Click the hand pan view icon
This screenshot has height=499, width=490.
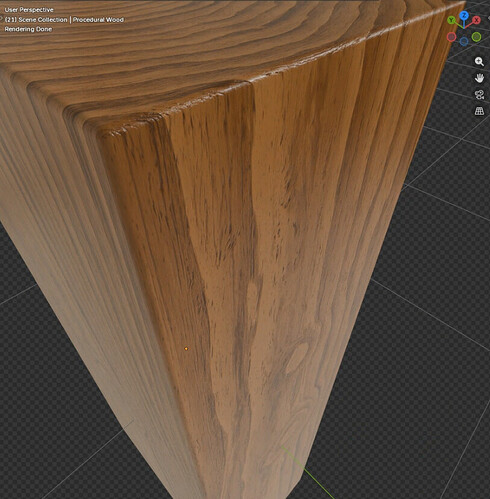[479, 78]
